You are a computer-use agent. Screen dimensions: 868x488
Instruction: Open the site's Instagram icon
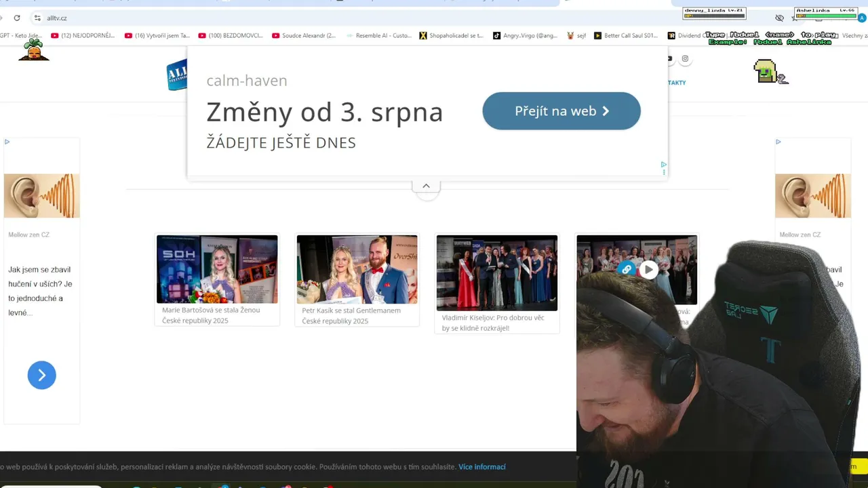[685, 58]
